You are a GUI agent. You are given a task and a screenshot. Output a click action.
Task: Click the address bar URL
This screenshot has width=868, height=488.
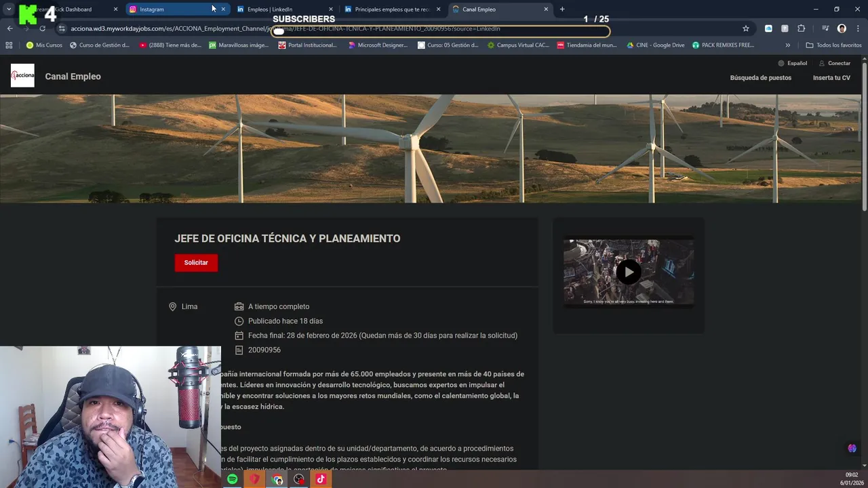[285, 28]
